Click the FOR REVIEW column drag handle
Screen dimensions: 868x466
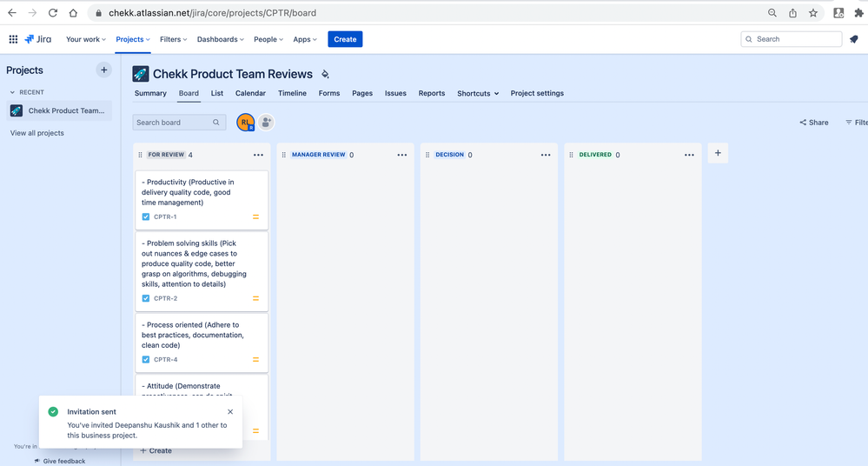(140, 155)
